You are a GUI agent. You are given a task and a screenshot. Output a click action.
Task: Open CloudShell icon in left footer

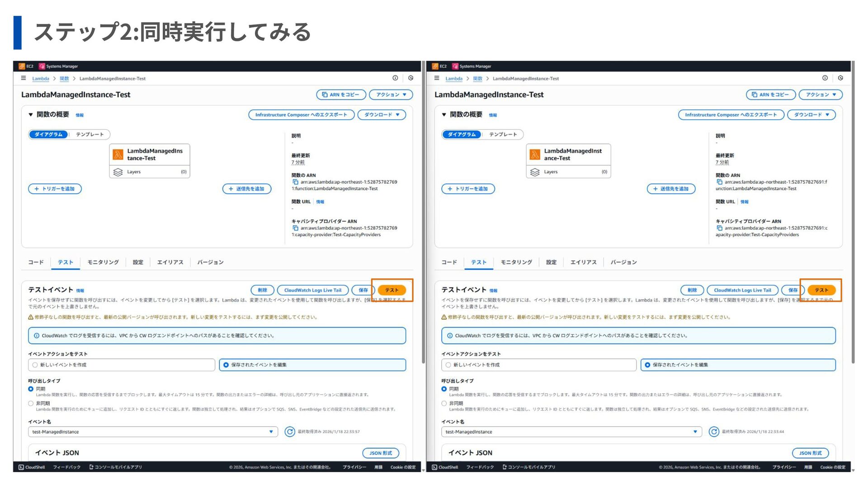[x=21, y=467]
